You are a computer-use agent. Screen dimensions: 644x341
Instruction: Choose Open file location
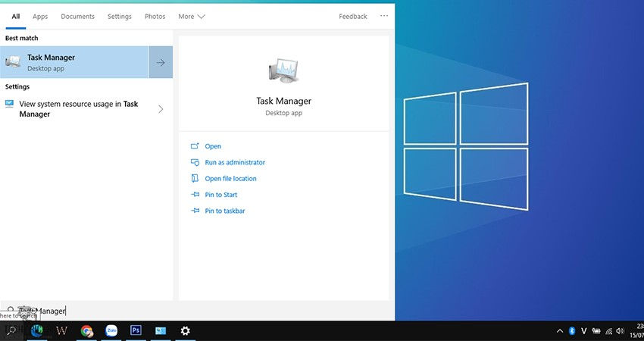click(x=230, y=178)
